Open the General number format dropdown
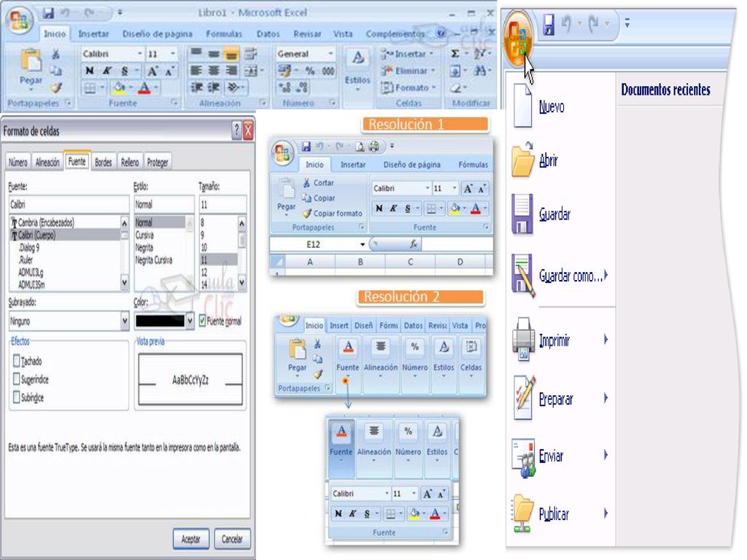Image resolution: width=747 pixels, height=560 pixels. (x=330, y=54)
